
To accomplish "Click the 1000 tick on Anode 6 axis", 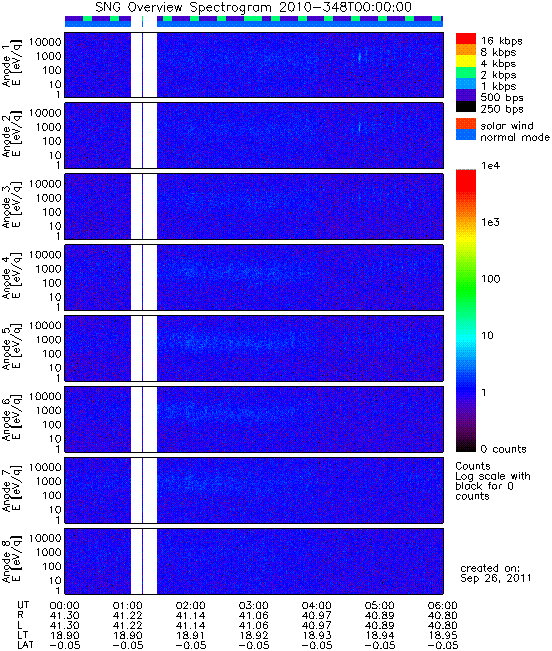I will coord(49,411).
